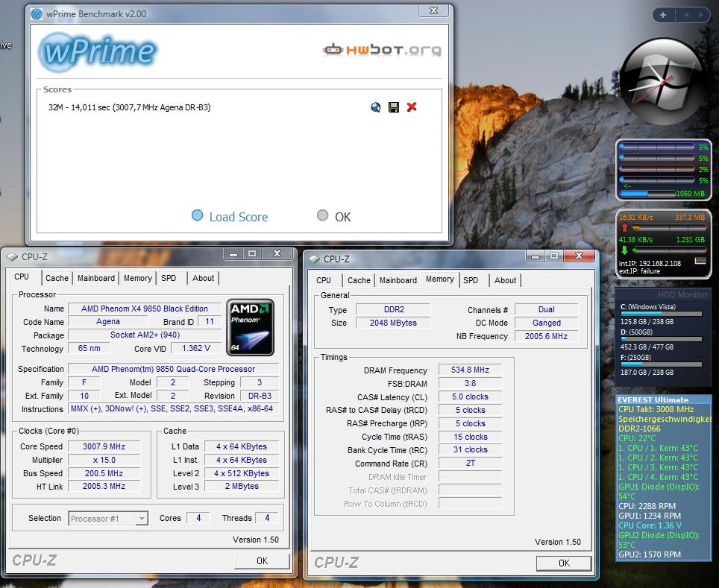The image size is (719, 588).
Task: Click the Command Rate value 2T
Action: coord(470,464)
